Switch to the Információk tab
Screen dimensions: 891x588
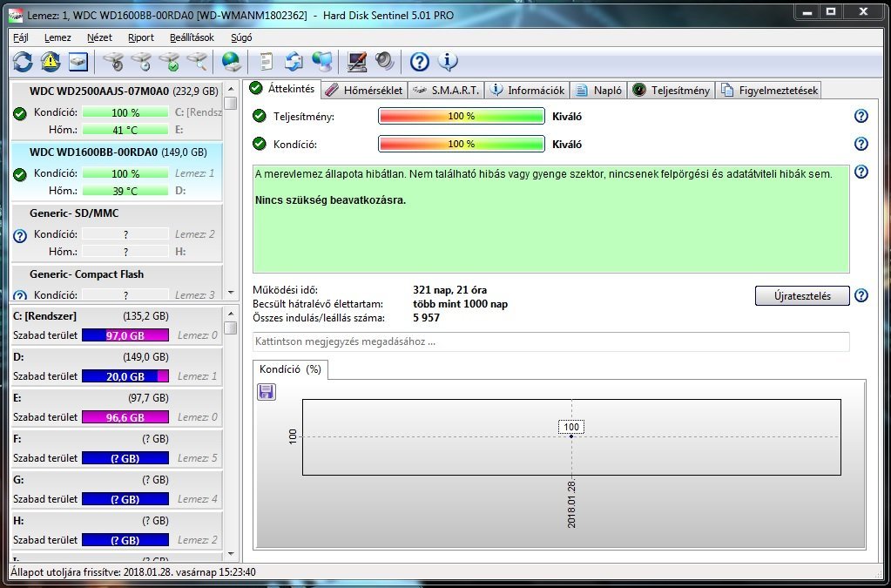coord(527,91)
